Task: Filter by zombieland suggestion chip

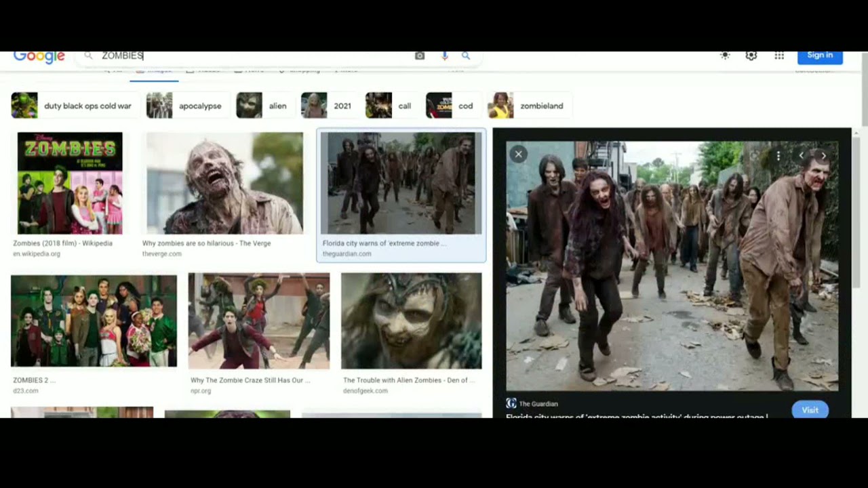Action: click(x=529, y=106)
